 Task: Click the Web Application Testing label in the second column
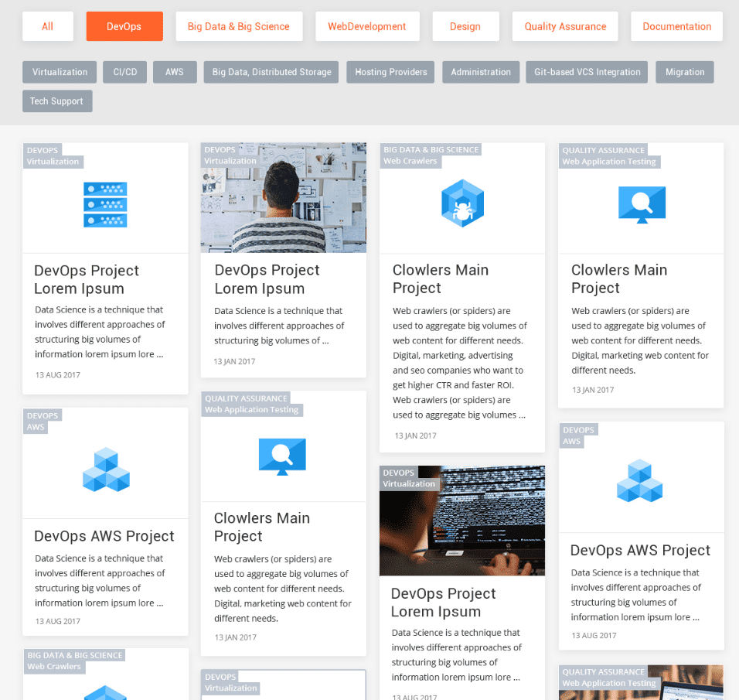click(x=252, y=409)
